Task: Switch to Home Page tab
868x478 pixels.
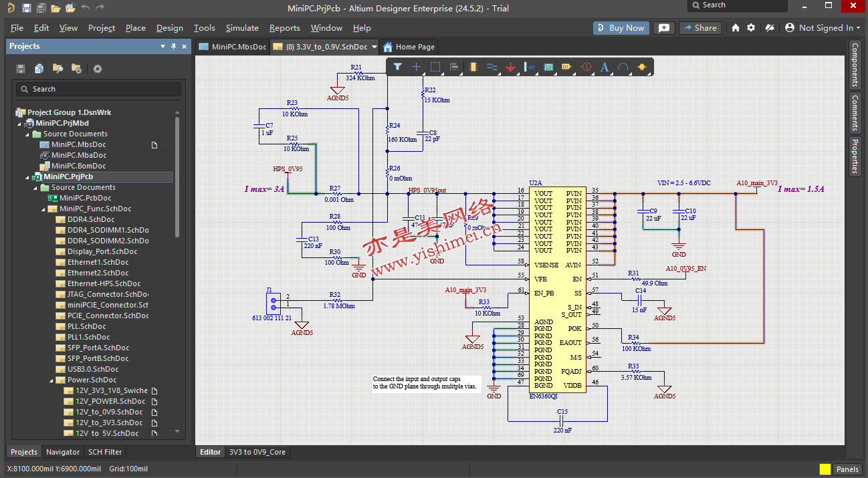Action: [x=409, y=47]
